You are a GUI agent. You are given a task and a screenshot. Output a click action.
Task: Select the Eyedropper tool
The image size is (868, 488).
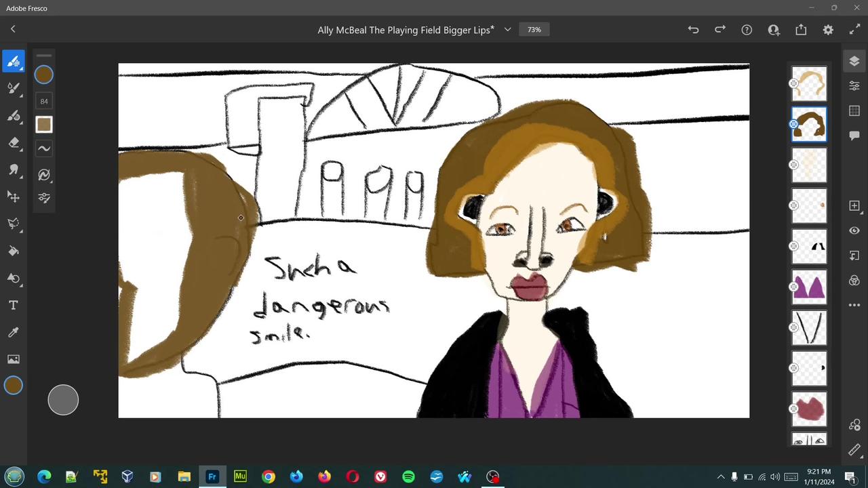tap(13, 332)
